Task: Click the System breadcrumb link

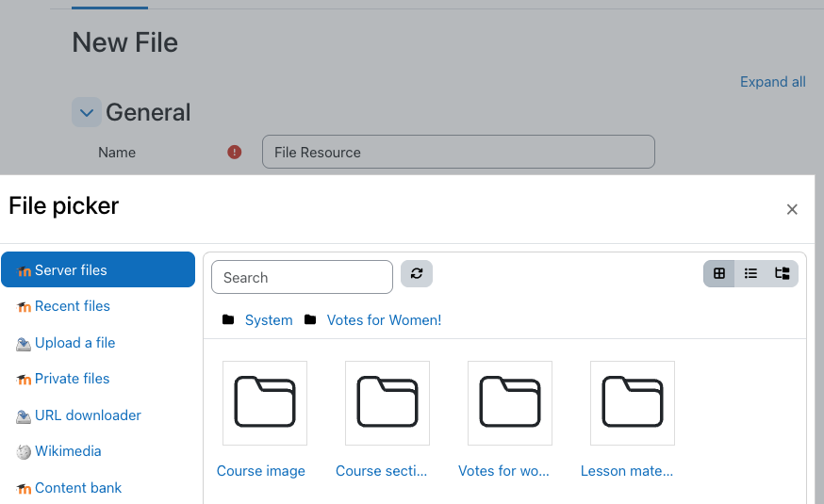Action: coord(269,320)
